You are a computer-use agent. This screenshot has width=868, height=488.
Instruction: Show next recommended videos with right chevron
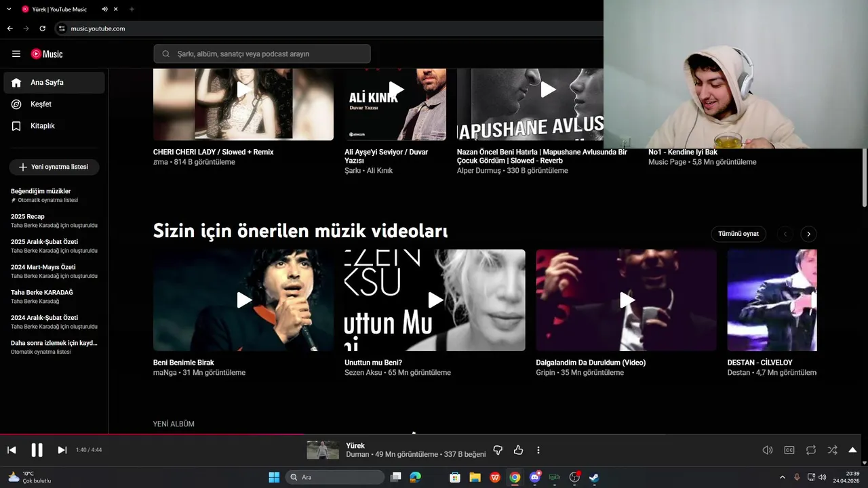click(808, 234)
